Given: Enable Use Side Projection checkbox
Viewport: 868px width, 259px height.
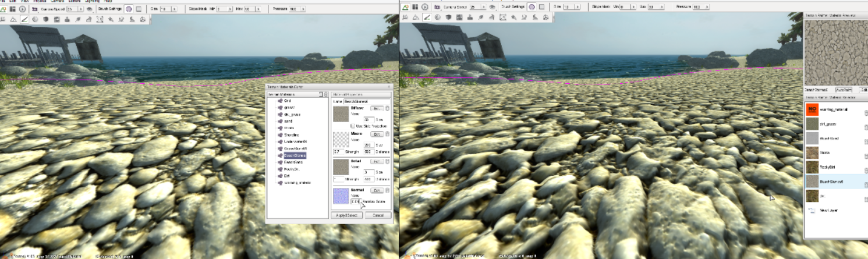Looking at the screenshot, I should point(353,126).
